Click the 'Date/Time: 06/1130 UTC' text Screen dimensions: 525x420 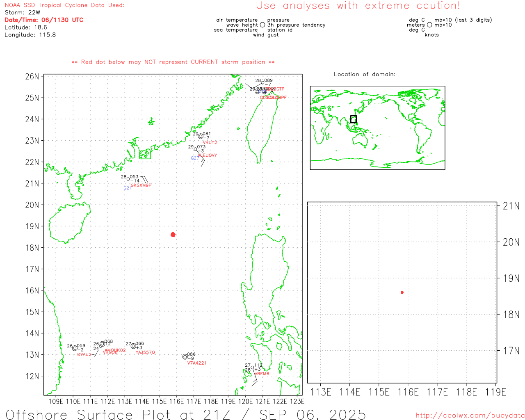(x=44, y=20)
